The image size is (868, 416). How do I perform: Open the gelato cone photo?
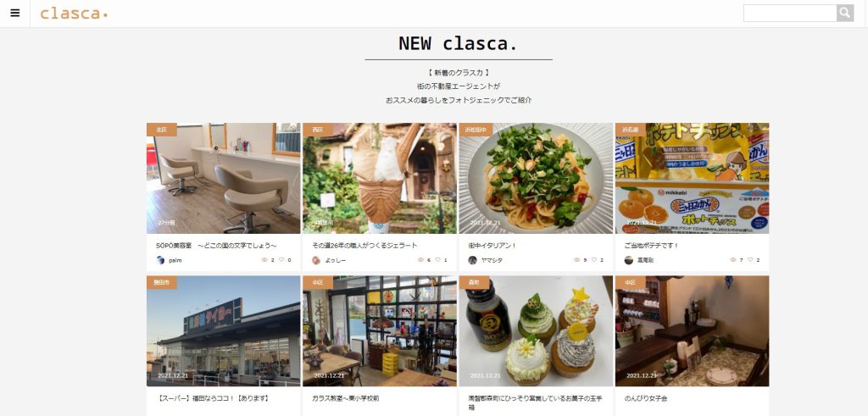click(x=380, y=178)
